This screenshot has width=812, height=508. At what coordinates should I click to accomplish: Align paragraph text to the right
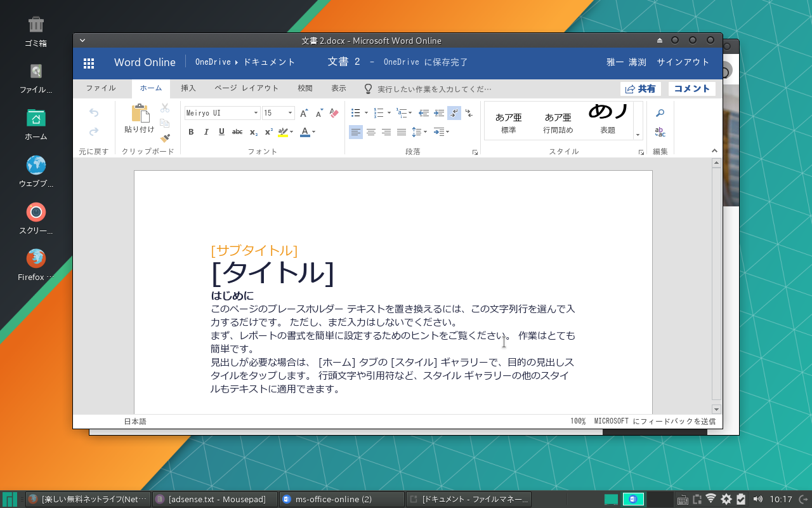[386, 132]
